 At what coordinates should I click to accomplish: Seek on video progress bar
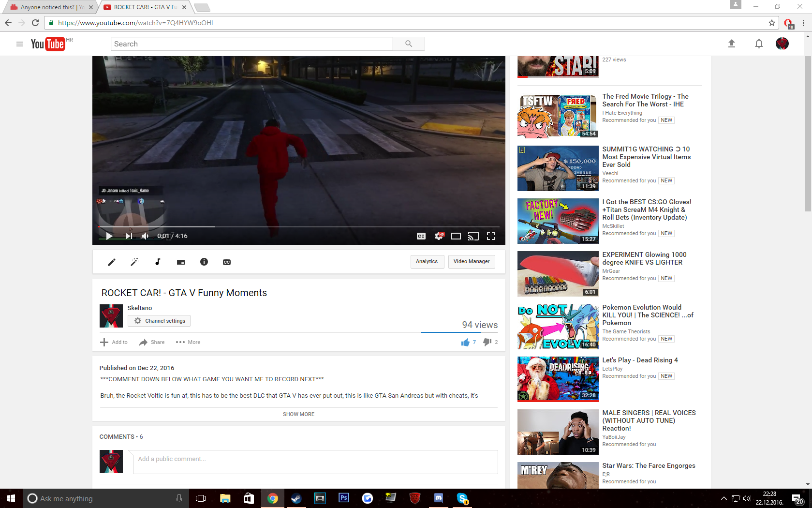(299, 226)
